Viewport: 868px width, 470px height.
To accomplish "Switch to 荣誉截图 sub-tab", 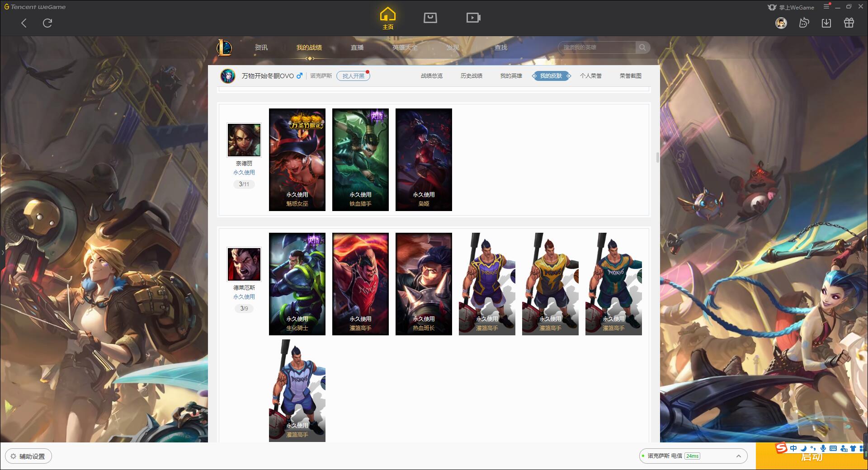I will coord(631,76).
